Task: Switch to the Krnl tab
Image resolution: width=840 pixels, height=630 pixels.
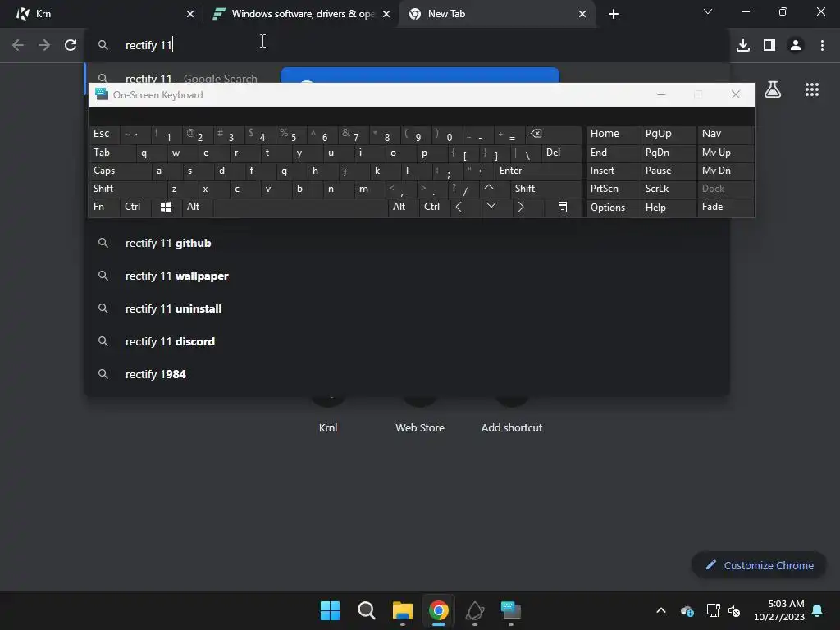Action: pyautogui.click(x=102, y=14)
